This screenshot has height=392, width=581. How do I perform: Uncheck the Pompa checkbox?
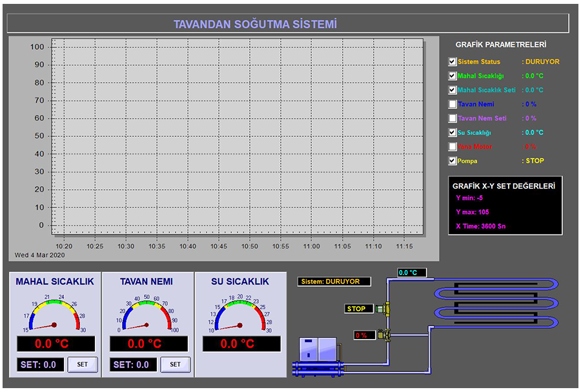[x=452, y=161]
